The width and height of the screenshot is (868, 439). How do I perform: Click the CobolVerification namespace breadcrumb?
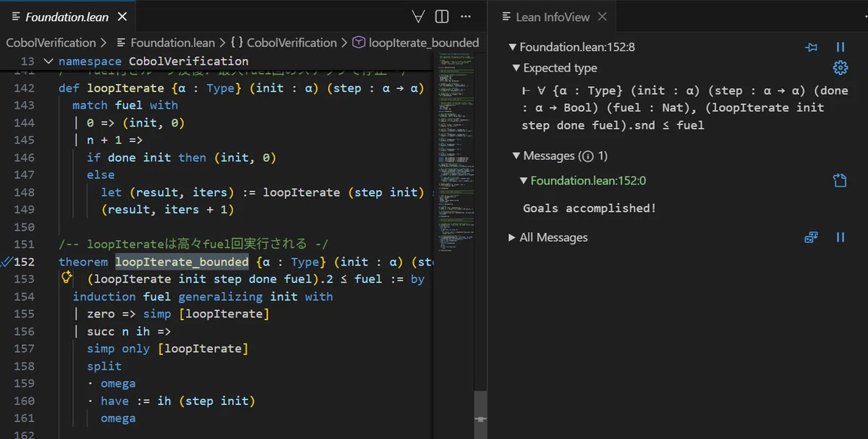pyautogui.click(x=284, y=43)
